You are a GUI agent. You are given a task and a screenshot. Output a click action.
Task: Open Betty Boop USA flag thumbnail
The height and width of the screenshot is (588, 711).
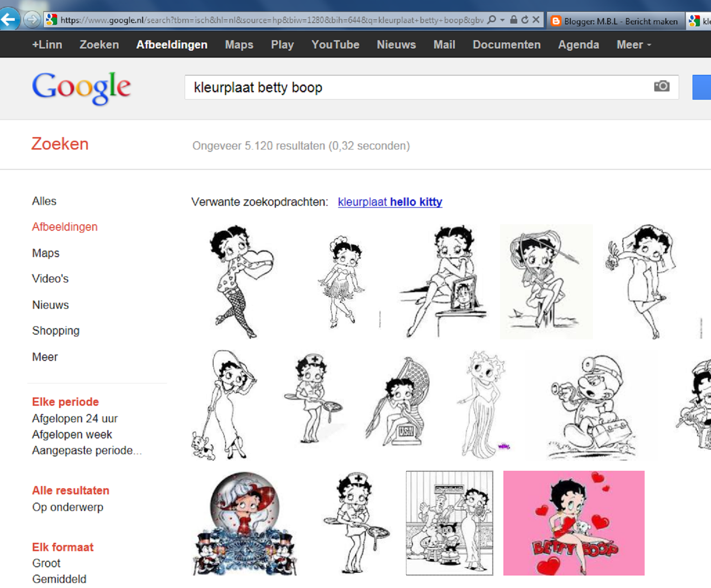399,401
